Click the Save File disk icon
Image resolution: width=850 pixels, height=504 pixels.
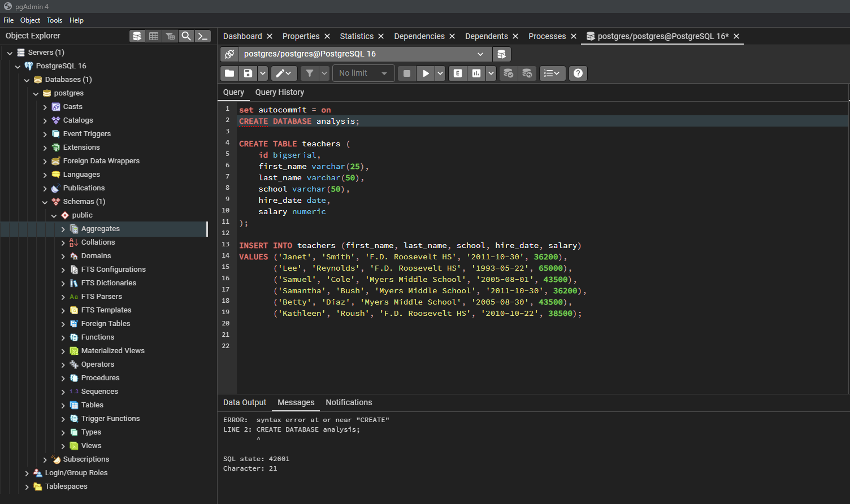pyautogui.click(x=248, y=73)
